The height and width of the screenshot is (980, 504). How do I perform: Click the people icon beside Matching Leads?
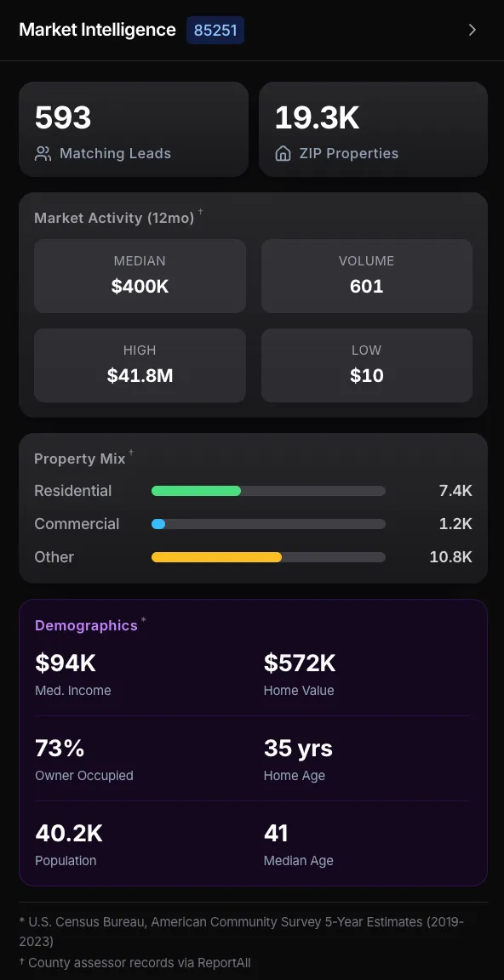click(43, 153)
